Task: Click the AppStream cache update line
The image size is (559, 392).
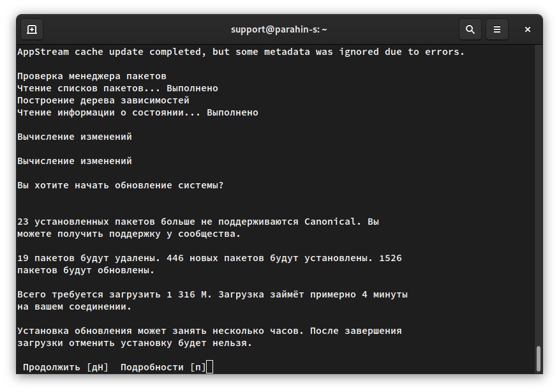Action: tap(241, 52)
